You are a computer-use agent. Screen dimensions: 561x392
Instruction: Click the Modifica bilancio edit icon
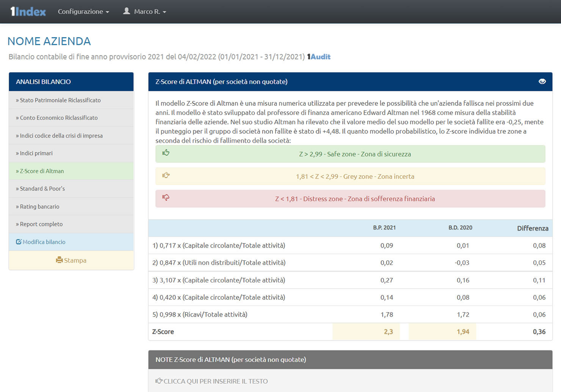(x=19, y=242)
